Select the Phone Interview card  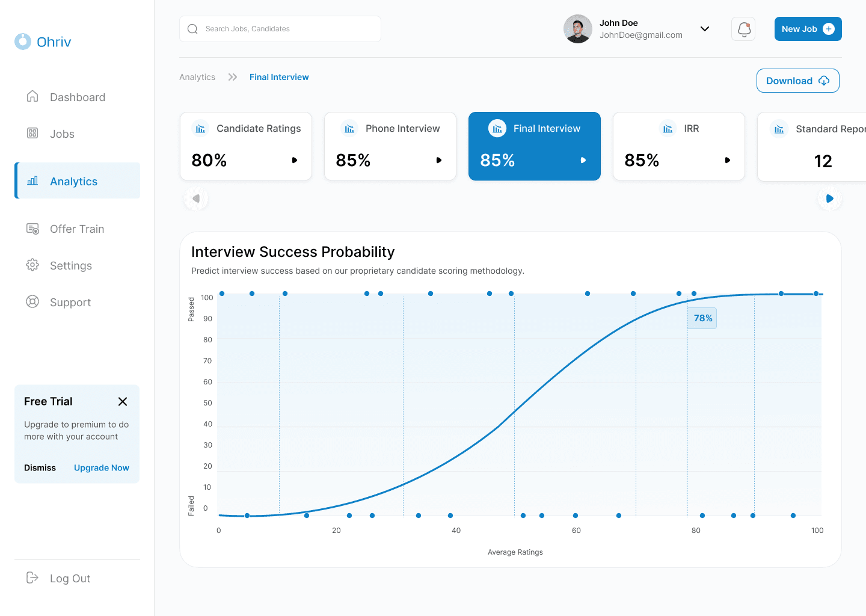click(x=390, y=146)
